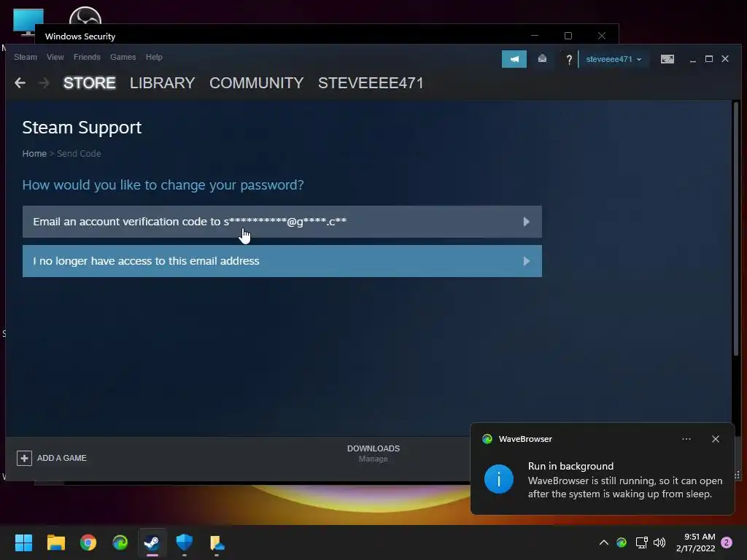Screen dimensions: 747x560
Task: Open Windows Security shield in taskbar
Action: [x=185, y=542]
